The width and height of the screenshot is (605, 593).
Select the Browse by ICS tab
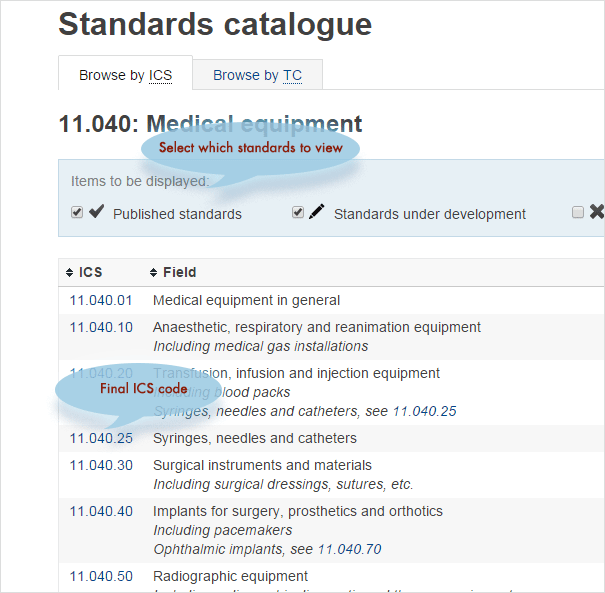click(x=125, y=75)
